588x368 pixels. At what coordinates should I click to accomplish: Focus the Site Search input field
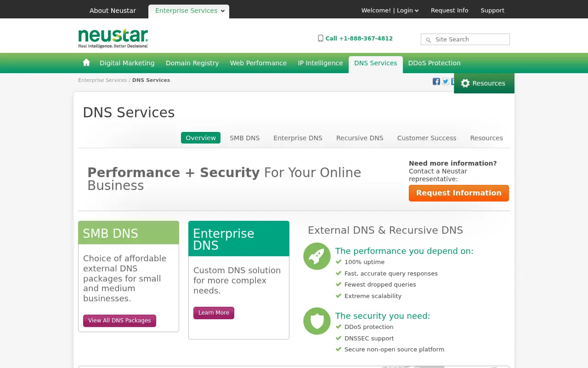click(465, 40)
